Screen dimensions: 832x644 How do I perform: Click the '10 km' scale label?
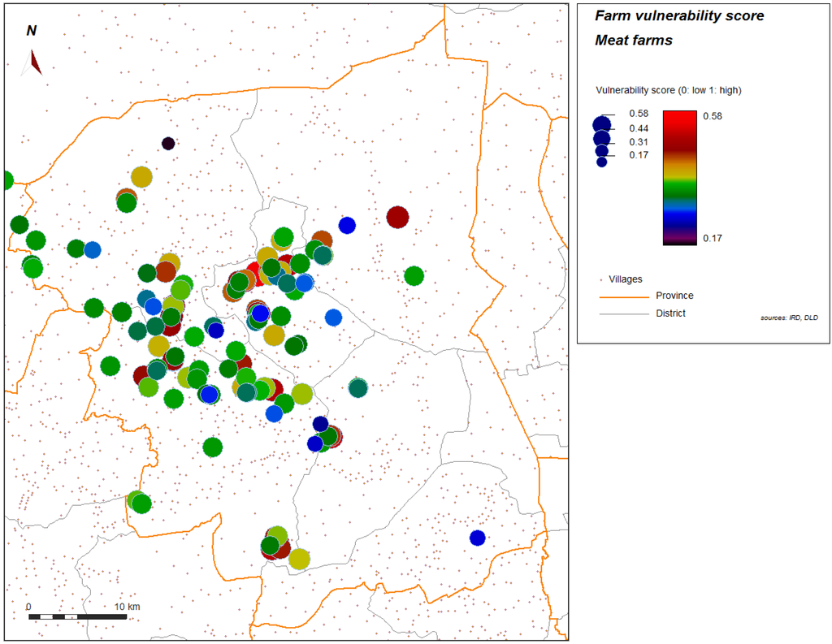tap(128, 607)
